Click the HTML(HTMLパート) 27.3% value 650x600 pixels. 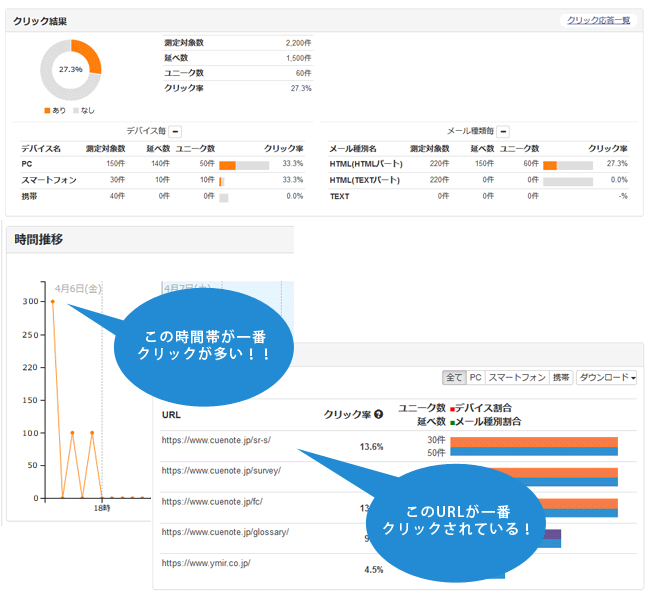click(x=617, y=163)
